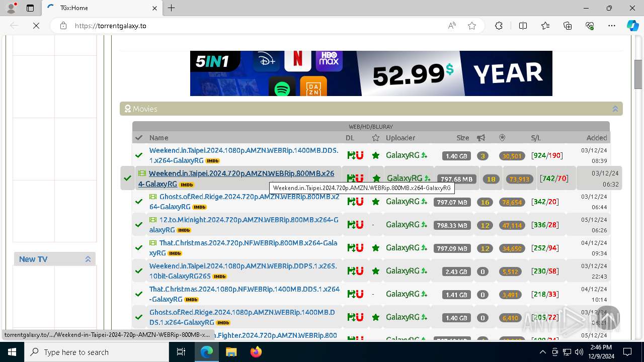Open Ghosts.of.Red.Ridge 720p torrent link

(x=244, y=202)
